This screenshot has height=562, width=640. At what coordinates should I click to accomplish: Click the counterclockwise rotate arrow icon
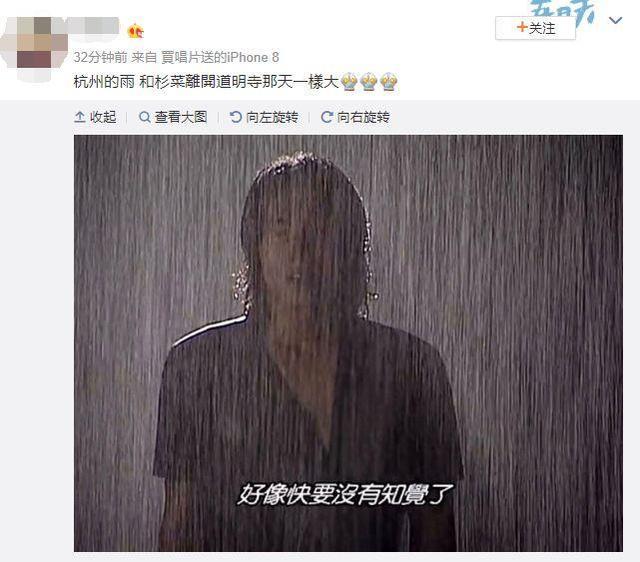pyautogui.click(x=236, y=117)
